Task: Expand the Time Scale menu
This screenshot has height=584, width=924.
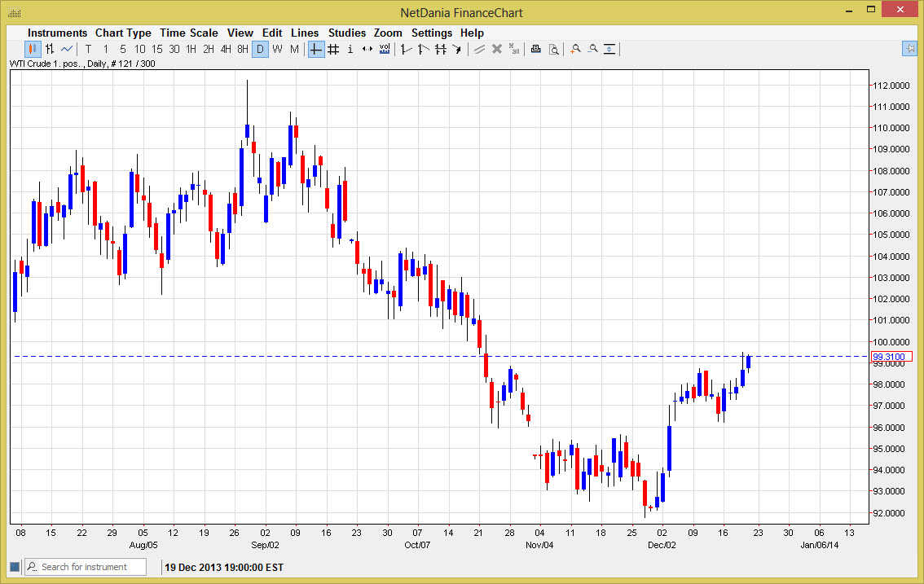Action: coord(188,33)
